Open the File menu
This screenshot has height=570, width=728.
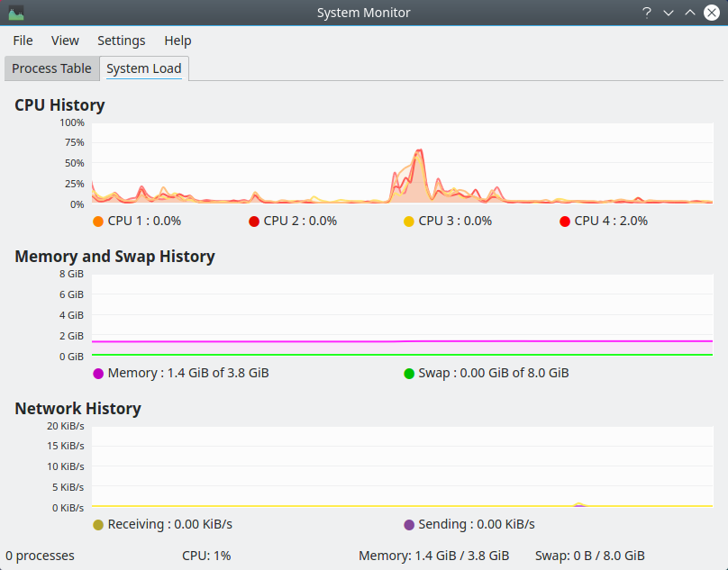[x=23, y=41]
